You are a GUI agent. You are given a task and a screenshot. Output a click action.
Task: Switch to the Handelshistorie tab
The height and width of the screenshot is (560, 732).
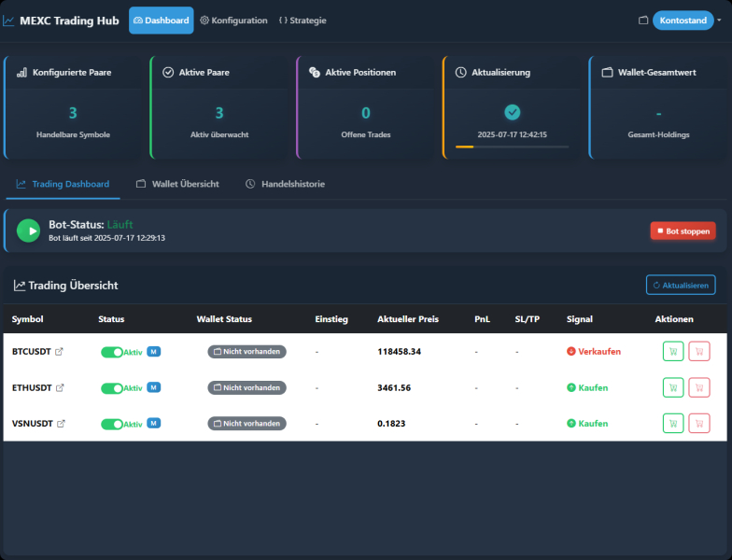click(x=285, y=184)
